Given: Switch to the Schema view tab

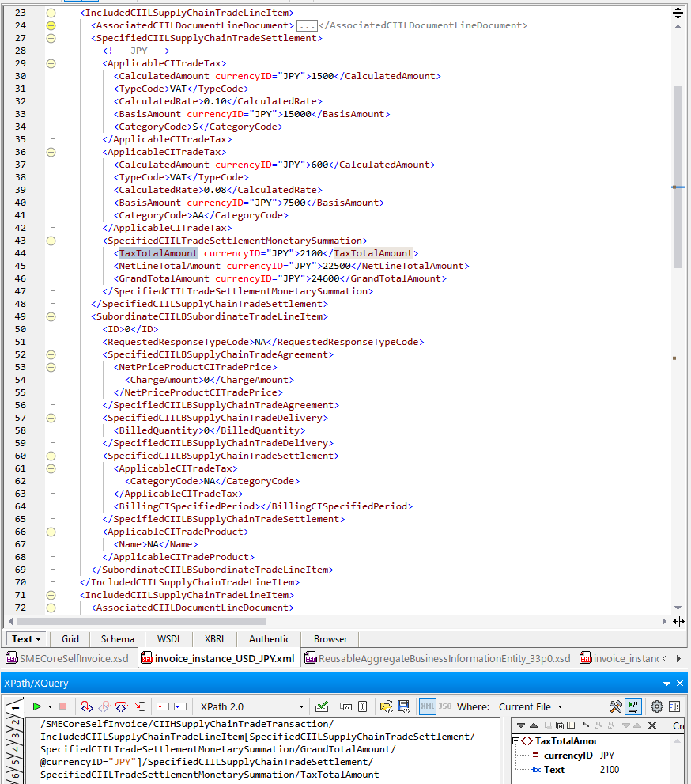Looking at the screenshot, I should click(x=117, y=638).
